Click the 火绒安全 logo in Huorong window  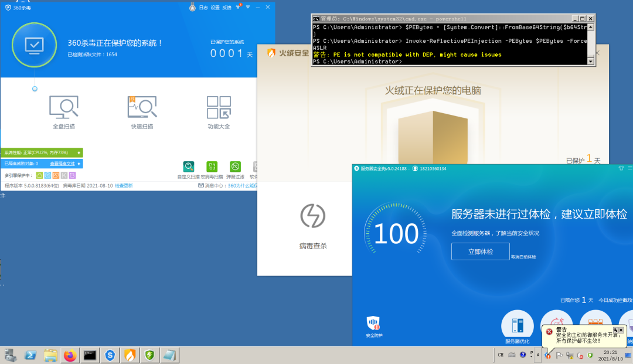click(288, 53)
